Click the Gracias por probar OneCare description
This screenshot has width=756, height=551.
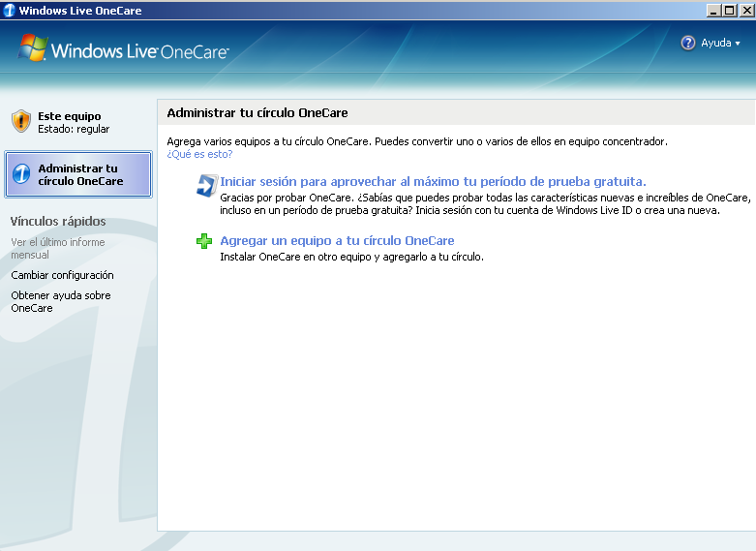pos(485,204)
